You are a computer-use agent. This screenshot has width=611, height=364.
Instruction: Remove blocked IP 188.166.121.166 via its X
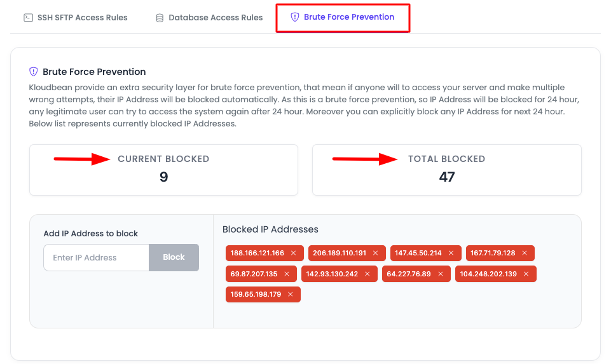[x=294, y=253]
